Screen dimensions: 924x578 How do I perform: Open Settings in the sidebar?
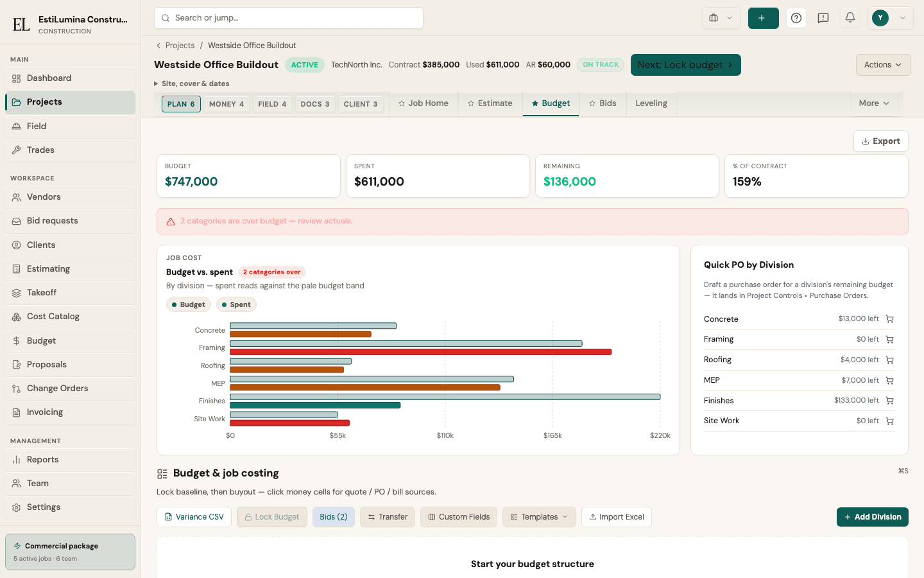[x=70, y=507]
